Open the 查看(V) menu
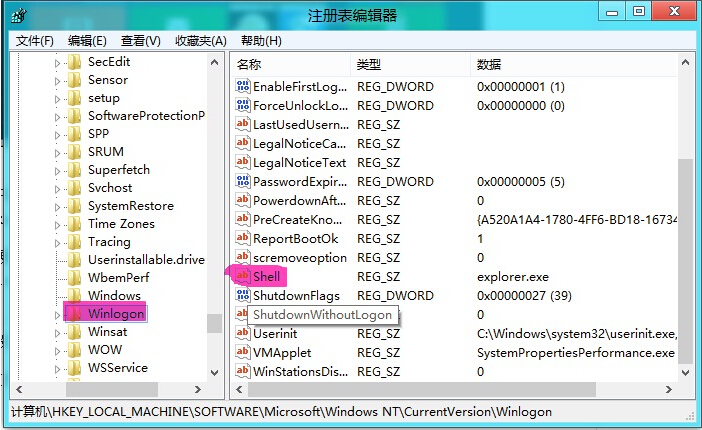 click(x=141, y=41)
